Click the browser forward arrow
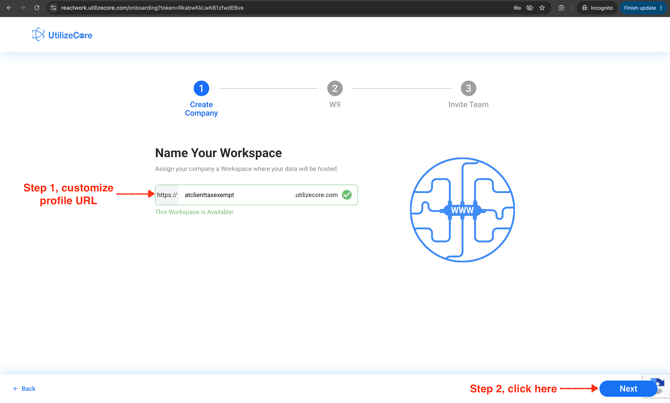The image size is (670, 403). tap(23, 8)
